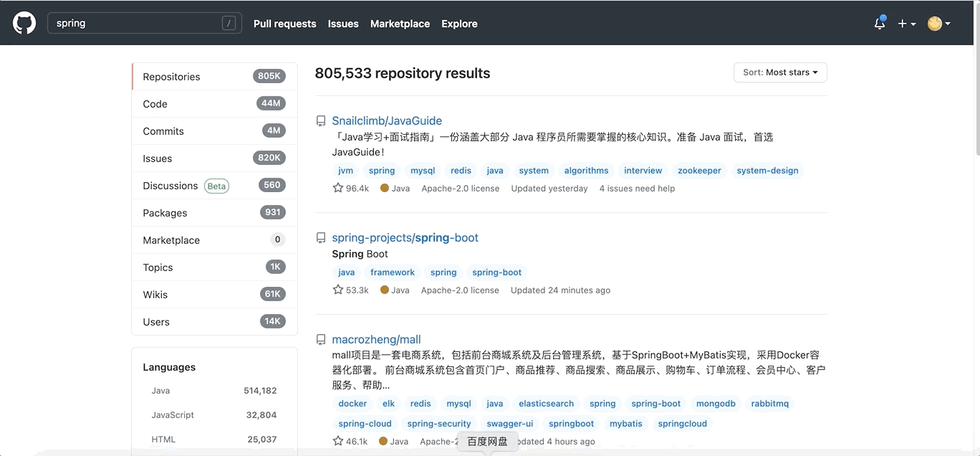Open the Snailclimb/JavaGuide repository
This screenshot has height=456, width=980.
pos(387,121)
